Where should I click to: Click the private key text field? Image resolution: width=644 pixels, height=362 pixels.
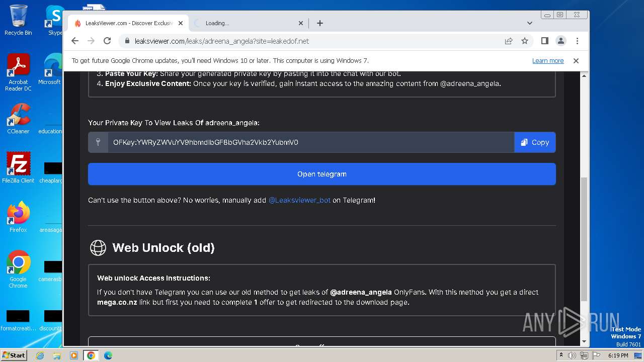[311, 142]
